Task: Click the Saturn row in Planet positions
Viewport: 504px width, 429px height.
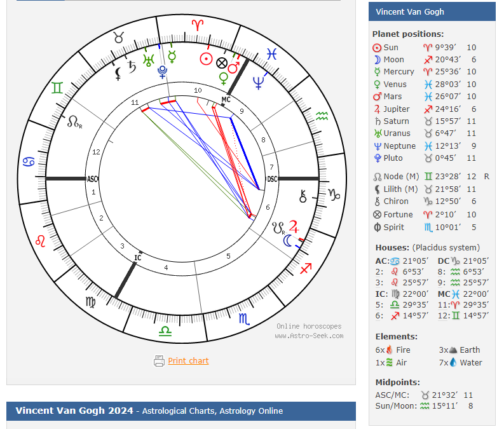Action: click(x=425, y=121)
